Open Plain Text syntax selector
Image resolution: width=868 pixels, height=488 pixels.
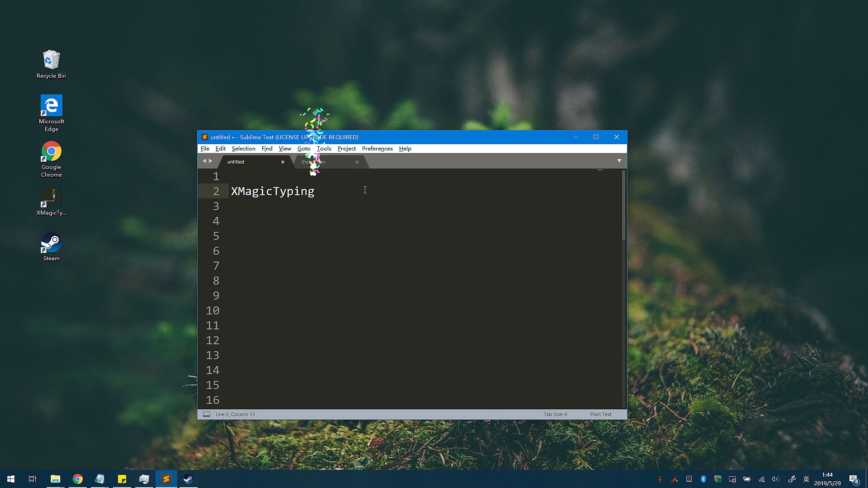tap(600, 414)
